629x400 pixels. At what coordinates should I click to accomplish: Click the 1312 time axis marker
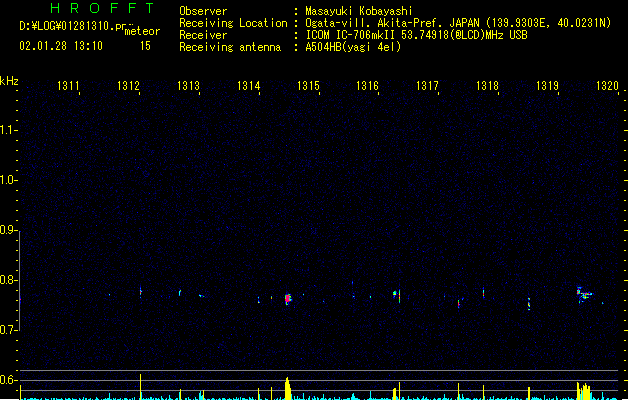[x=128, y=86]
